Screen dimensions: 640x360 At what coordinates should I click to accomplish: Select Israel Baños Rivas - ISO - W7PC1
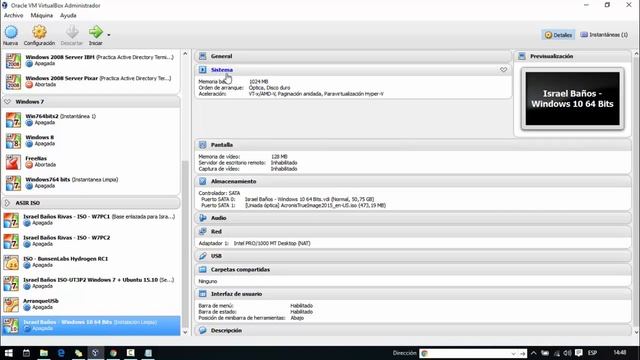91,220
